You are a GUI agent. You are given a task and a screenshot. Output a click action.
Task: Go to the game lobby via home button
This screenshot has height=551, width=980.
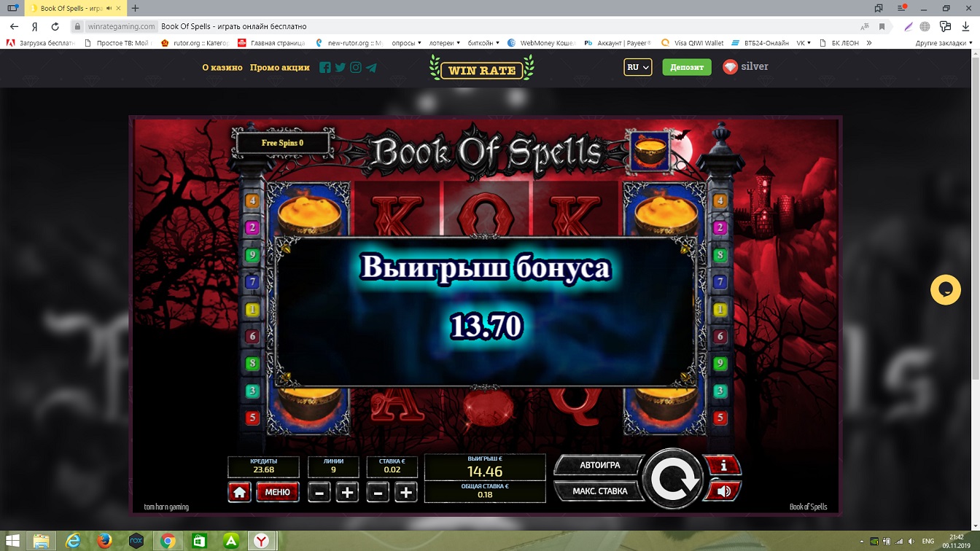coord(239,492)
